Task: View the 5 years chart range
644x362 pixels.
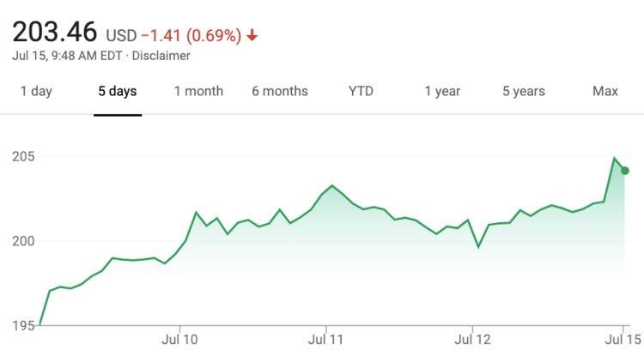Action: (524, 91)
